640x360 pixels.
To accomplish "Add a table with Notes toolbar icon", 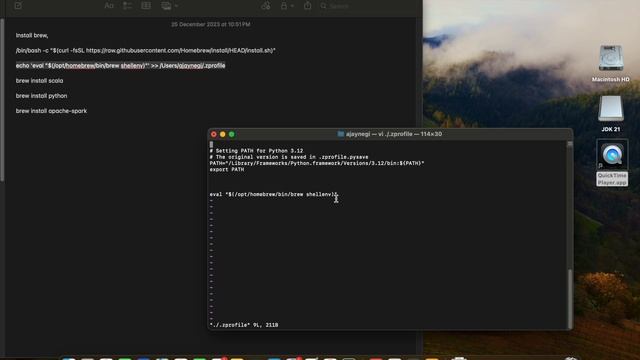I will tap(146, 6).
